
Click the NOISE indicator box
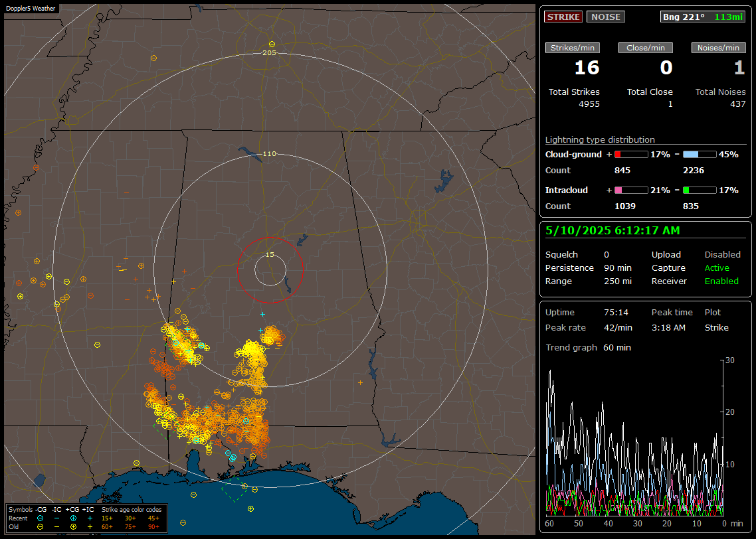point(606,17)
